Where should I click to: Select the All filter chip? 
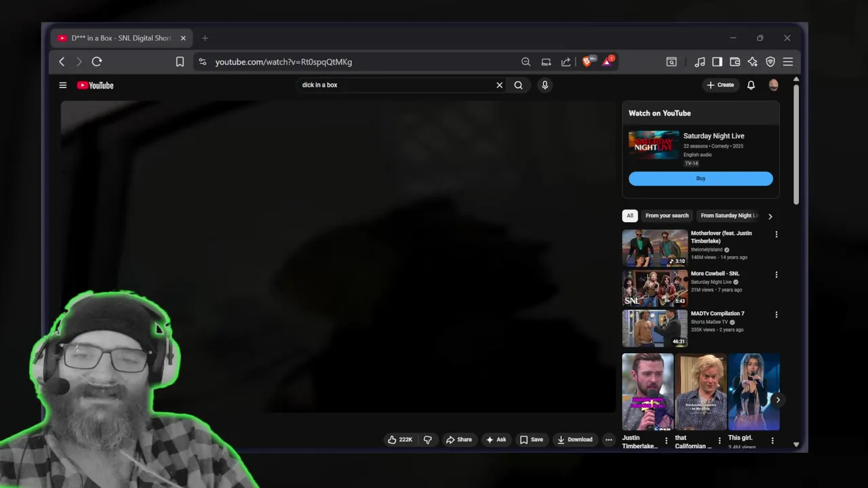[x=630, y=216]
